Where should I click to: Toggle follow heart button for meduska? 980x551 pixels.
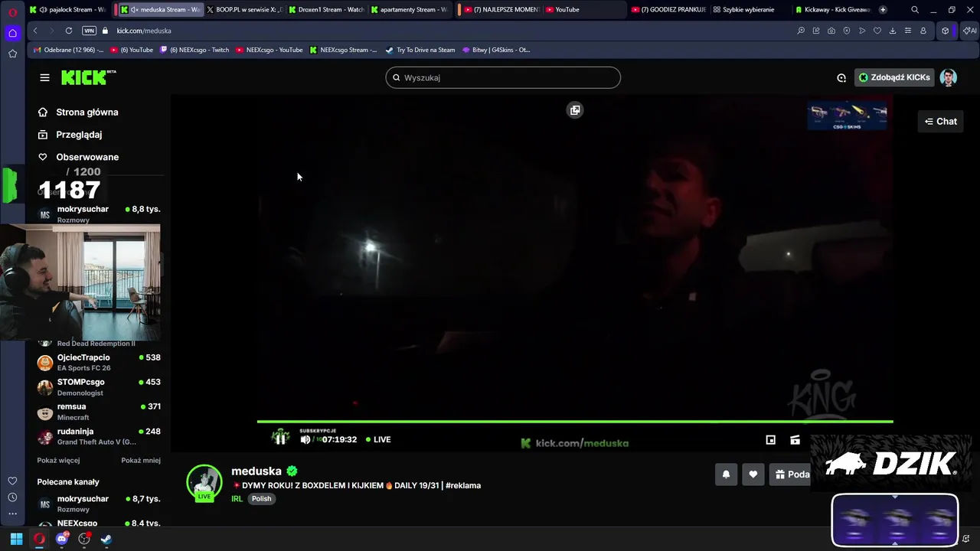753,474
